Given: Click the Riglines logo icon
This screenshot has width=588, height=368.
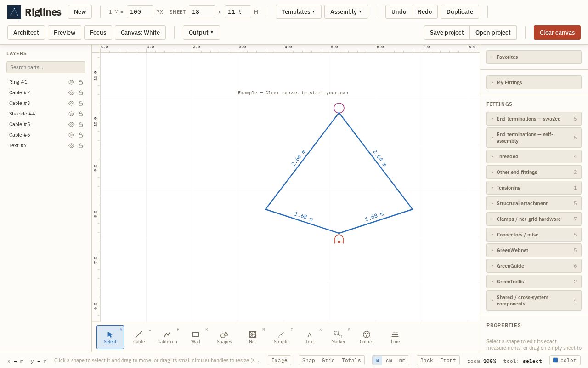Looking at the screenshot, I should (14, 12).
